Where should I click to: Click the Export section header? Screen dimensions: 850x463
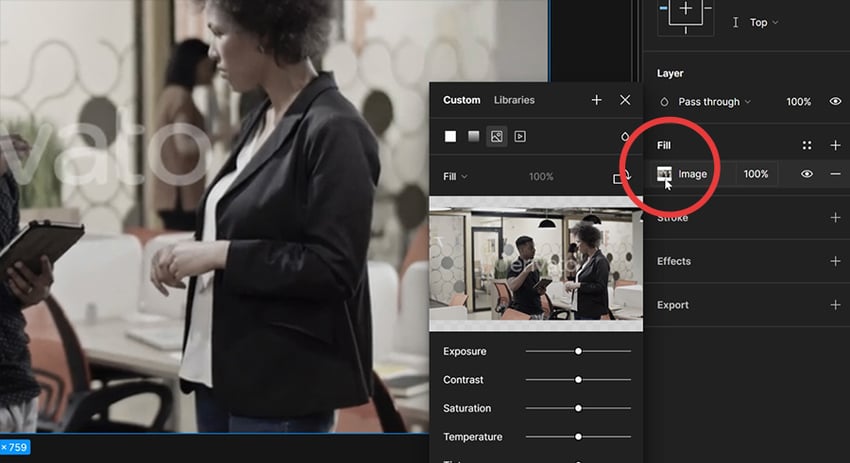pos(673,305)
